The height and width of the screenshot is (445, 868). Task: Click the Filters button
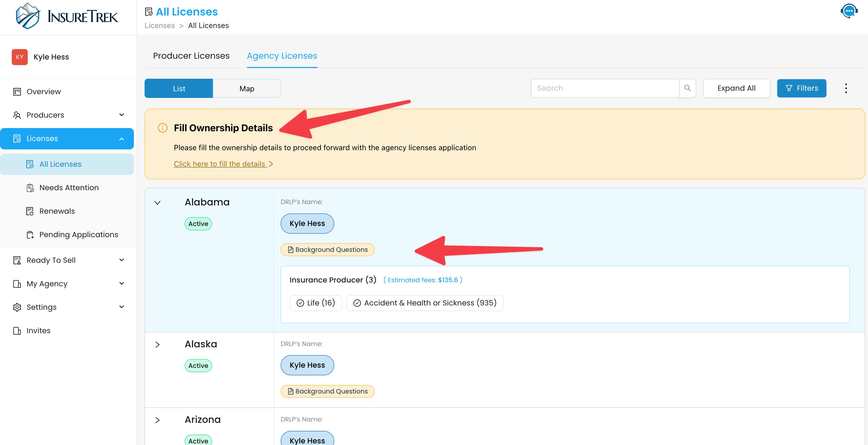click(801, 88)
